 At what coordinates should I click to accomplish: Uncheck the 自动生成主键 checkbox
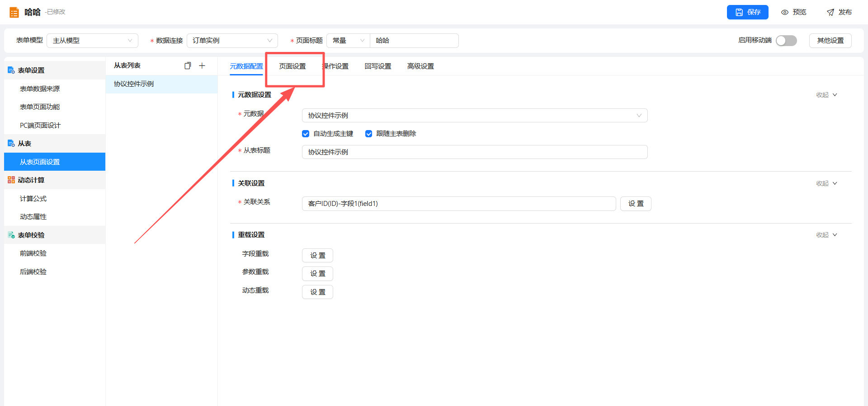[306, 134]
